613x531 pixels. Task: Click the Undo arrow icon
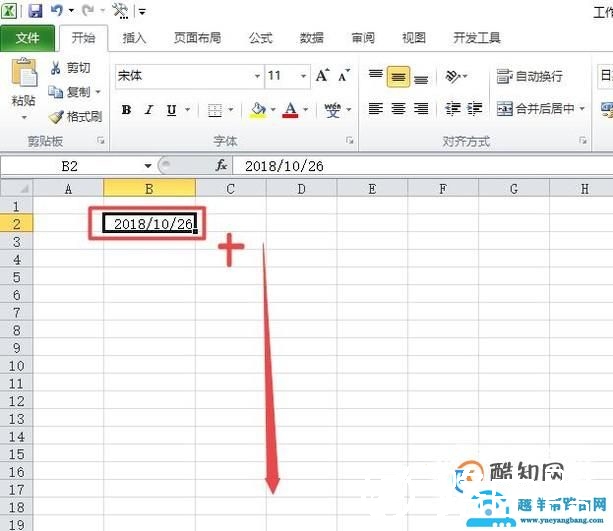[x=57, y=10]
